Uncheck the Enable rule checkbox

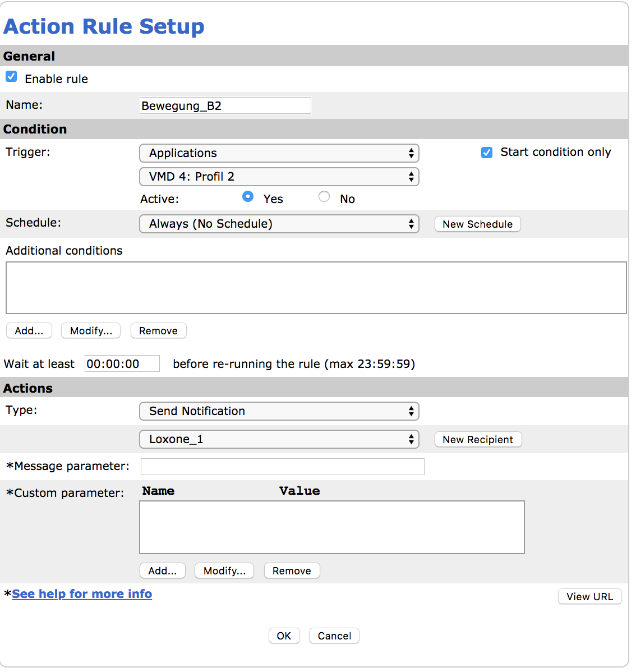[x=11, y=77]
